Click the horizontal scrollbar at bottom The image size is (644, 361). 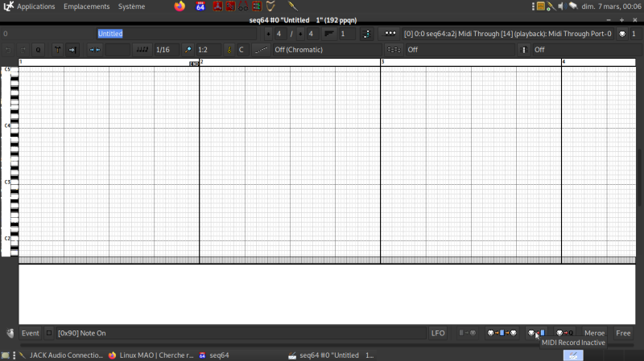pos(327,346)
